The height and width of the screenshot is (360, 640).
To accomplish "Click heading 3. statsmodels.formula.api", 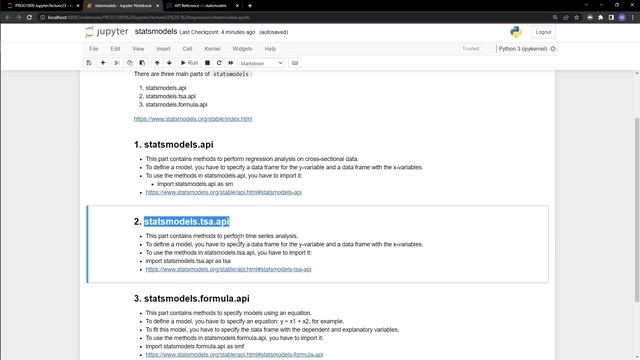I will (191, 298).
